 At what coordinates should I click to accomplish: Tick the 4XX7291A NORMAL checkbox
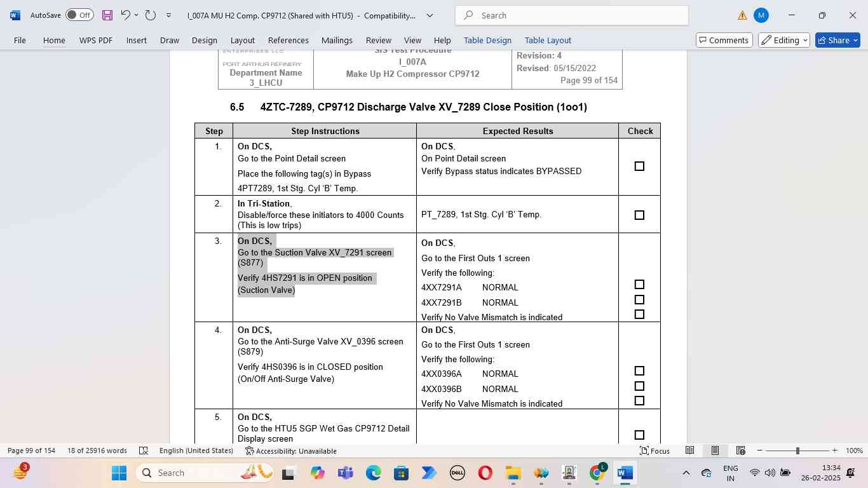point(639,285)
